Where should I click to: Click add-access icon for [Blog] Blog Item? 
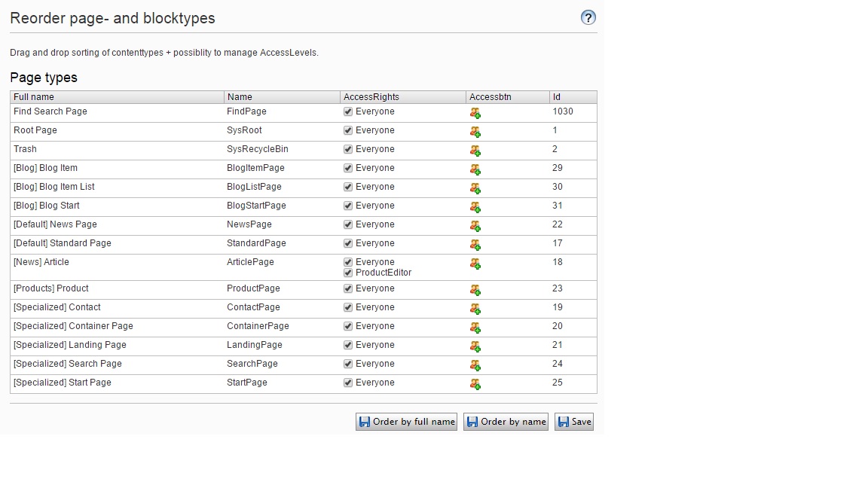pos(475,169)
